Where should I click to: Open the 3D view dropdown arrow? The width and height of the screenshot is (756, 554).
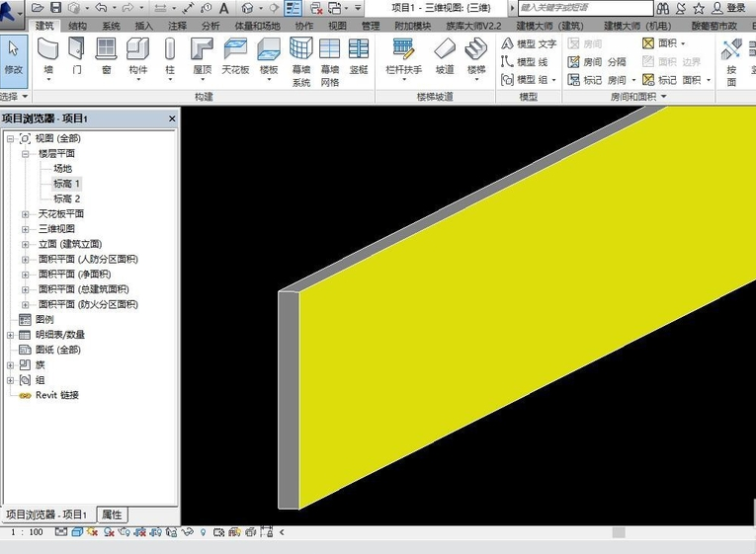point(261,8)
